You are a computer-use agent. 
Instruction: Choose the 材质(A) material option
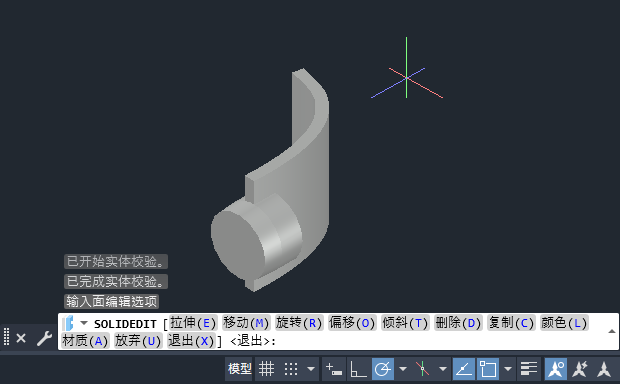[x=85, y=340]
